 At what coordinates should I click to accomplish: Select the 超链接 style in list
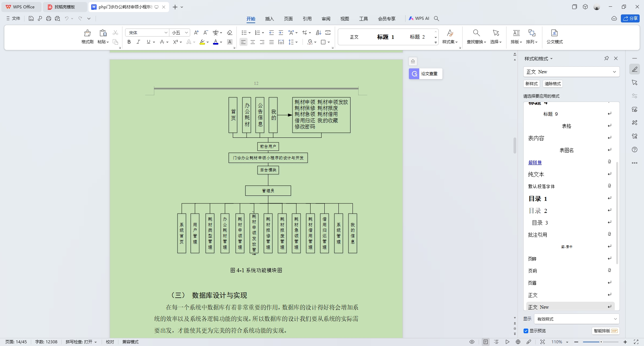pos(535,162)
